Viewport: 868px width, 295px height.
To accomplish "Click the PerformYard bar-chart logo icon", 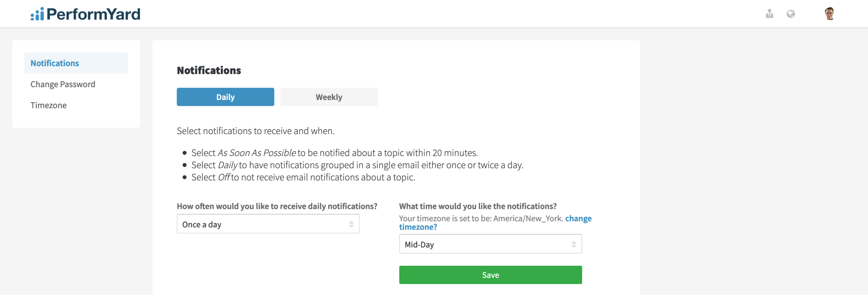I will pos(37,14).
